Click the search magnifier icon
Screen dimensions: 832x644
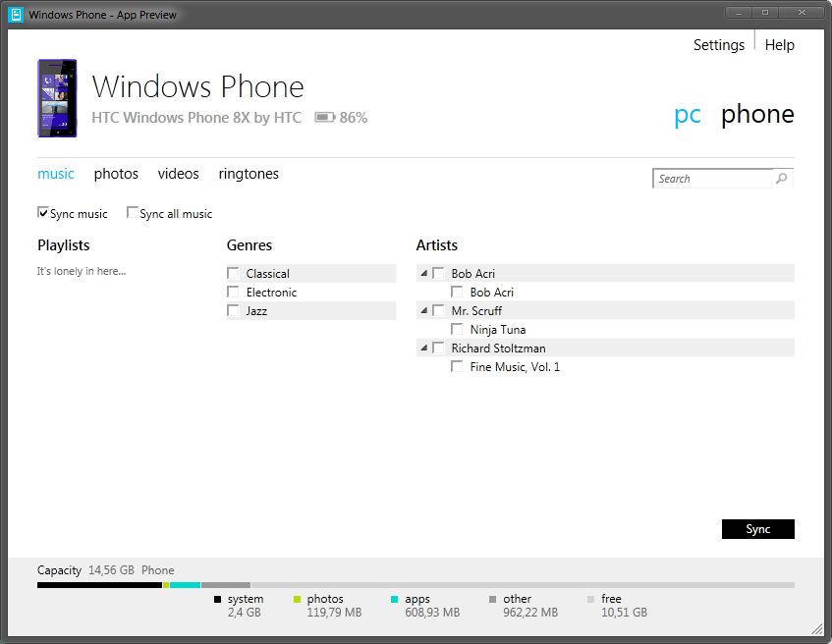(782, 179)
